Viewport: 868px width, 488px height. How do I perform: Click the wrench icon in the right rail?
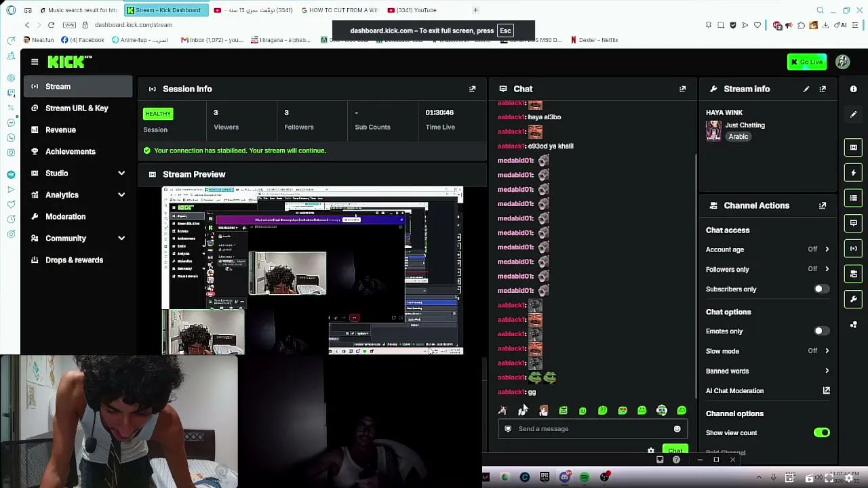coord(854,300)
